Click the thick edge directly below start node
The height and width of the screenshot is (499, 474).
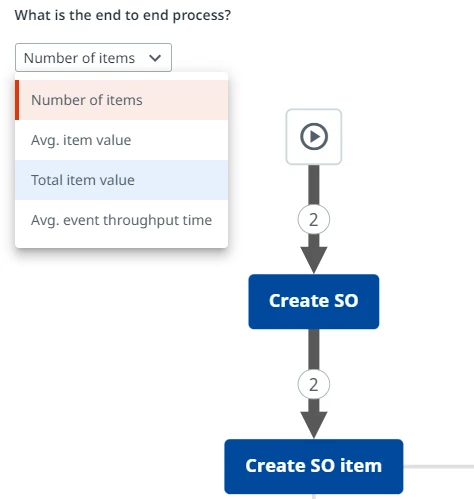tap(314, 184)
